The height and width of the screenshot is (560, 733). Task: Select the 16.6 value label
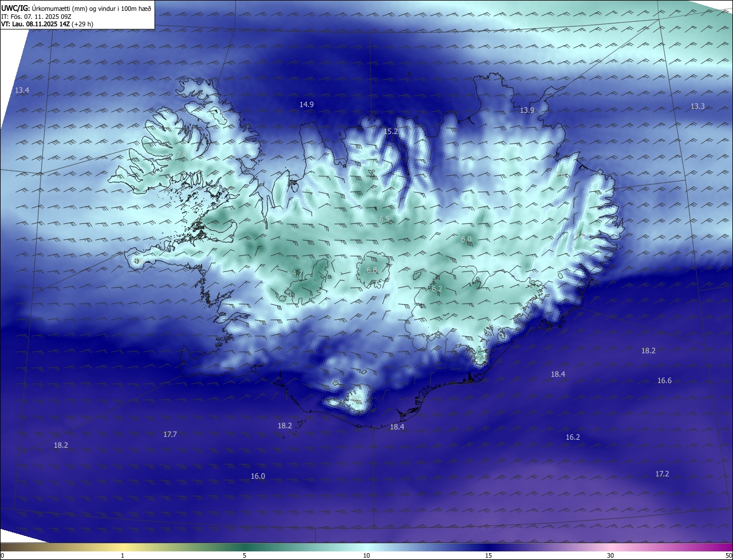[x=664, y=380]
